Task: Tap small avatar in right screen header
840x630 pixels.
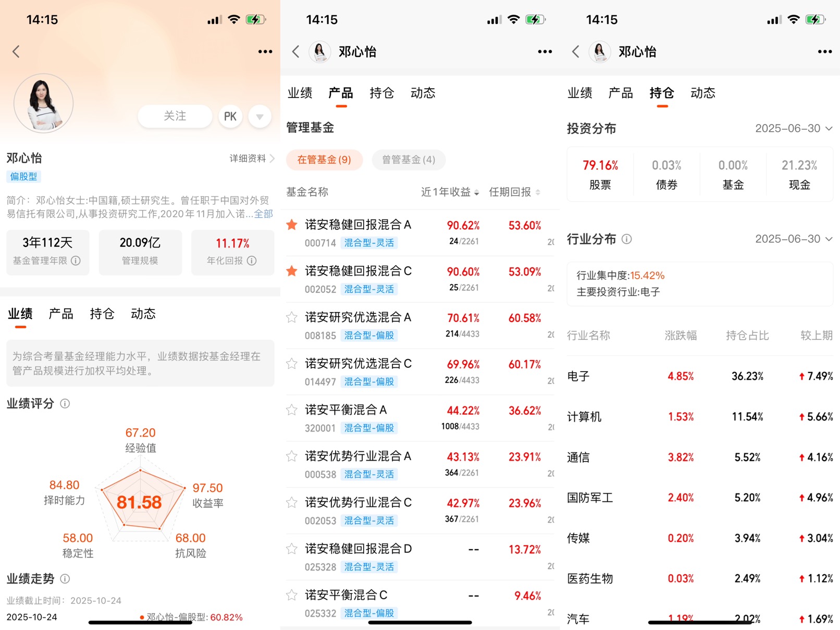Action: click(x=600, y=52)
